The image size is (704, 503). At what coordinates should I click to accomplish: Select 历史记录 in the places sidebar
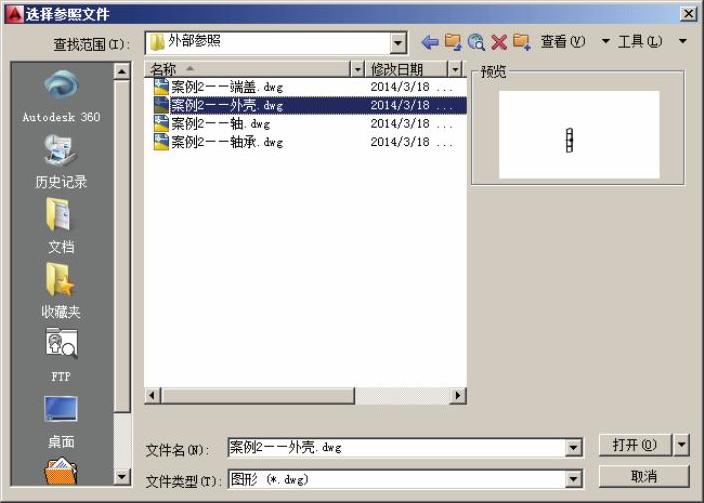coord(61,162)
